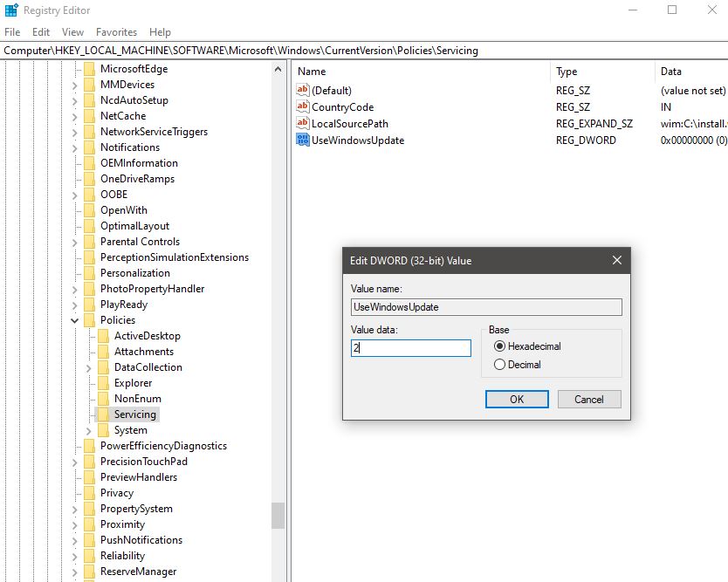Open the Favorites menu

[x=115, y=31]
